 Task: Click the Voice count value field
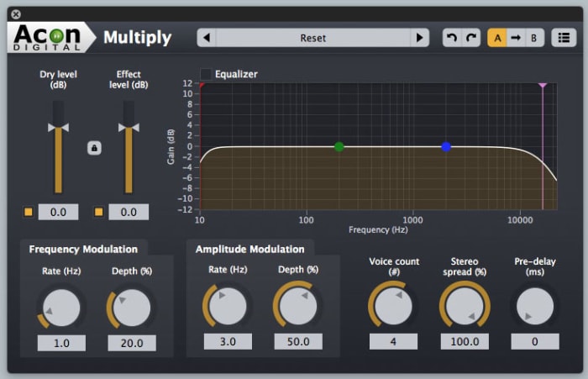392,341
